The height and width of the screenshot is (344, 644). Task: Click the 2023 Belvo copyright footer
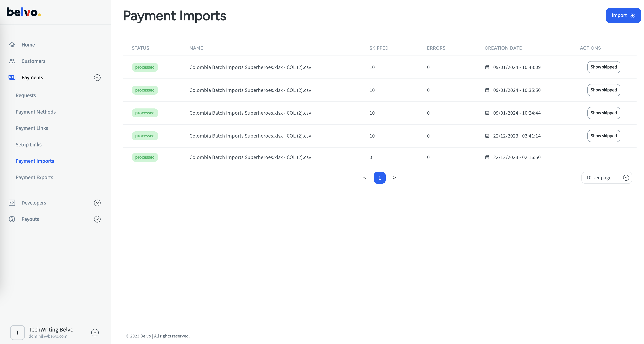coord(158,336)
